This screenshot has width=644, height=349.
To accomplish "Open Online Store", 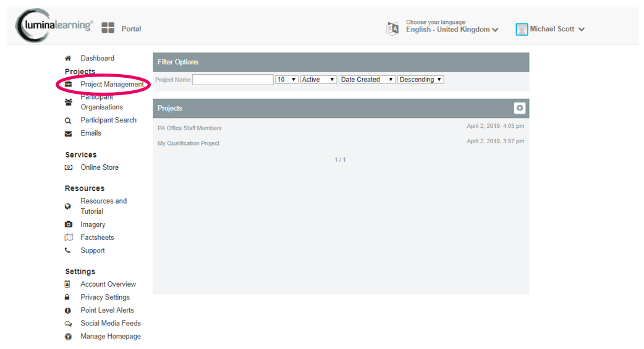I will point(100,167).
